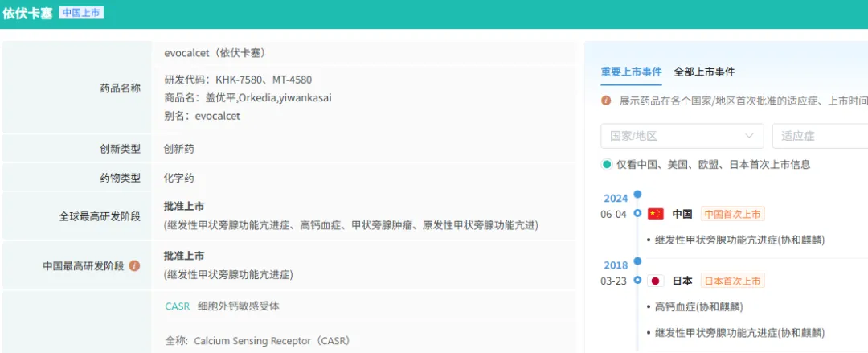868x353 pixels.
Task: Click 全称: Calcium Sensing Receptor line
Action: (x=258, y=340)
